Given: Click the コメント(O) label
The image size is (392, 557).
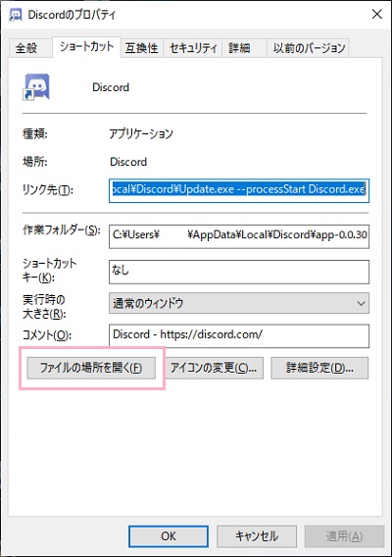Looking at the screenshot, I should [47, 335].
